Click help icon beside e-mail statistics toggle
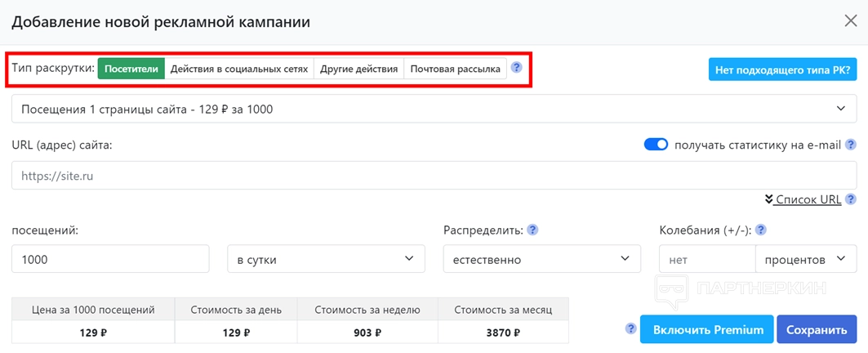Screen dimensions: 868x353 click(x=851, y=145)
